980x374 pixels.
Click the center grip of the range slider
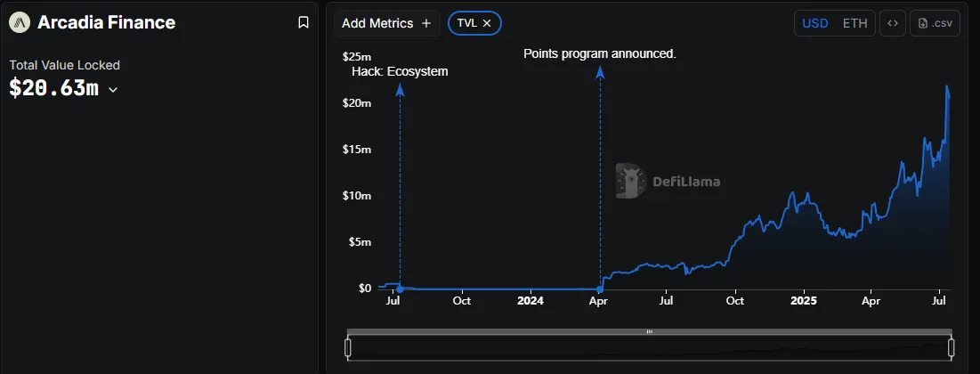(650, 331)
